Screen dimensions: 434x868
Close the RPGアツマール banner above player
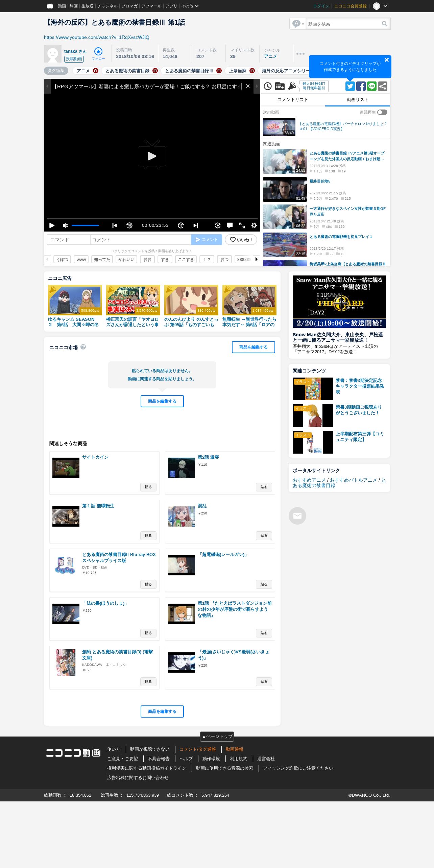[248, 86]
